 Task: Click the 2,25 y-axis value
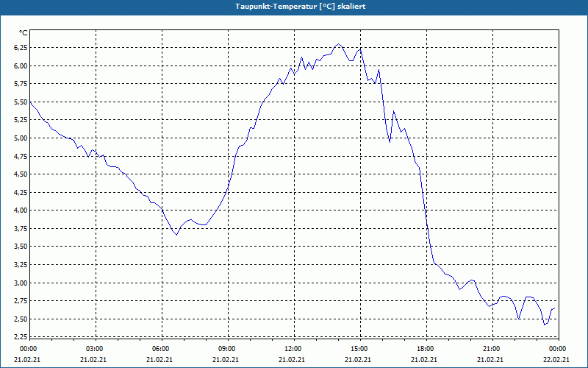click(21, 336)
